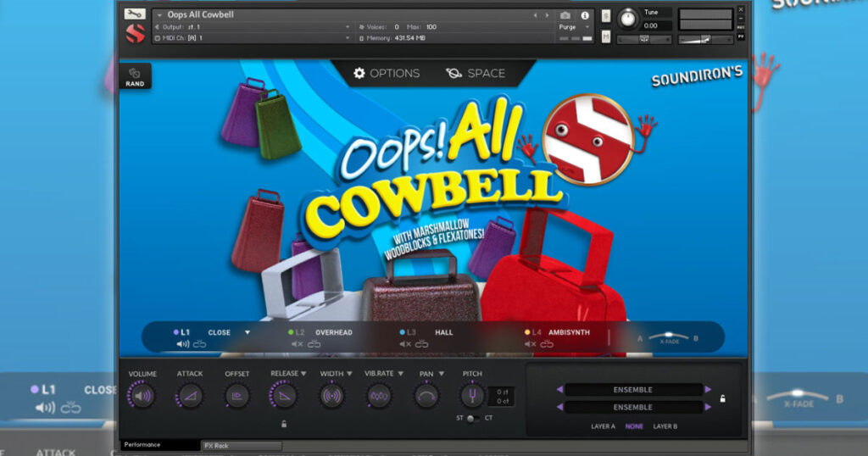Click the pitch semitone value field
This screenshot has height=456, width=868.
tap(503, 392)
